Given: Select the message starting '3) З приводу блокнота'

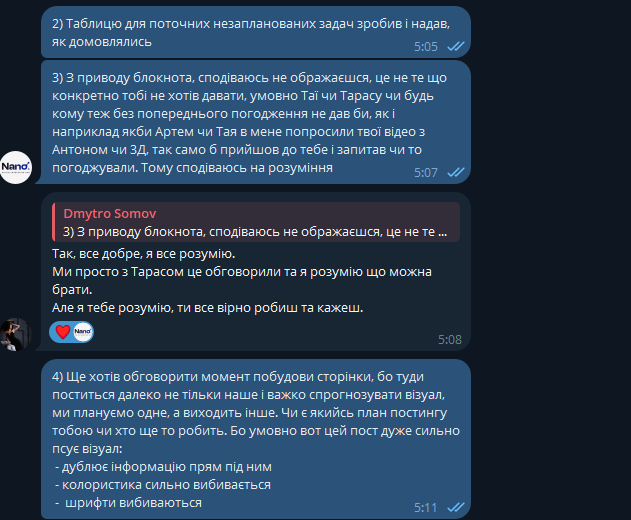Looking at the screenshot, I should (x=256, y=122).
